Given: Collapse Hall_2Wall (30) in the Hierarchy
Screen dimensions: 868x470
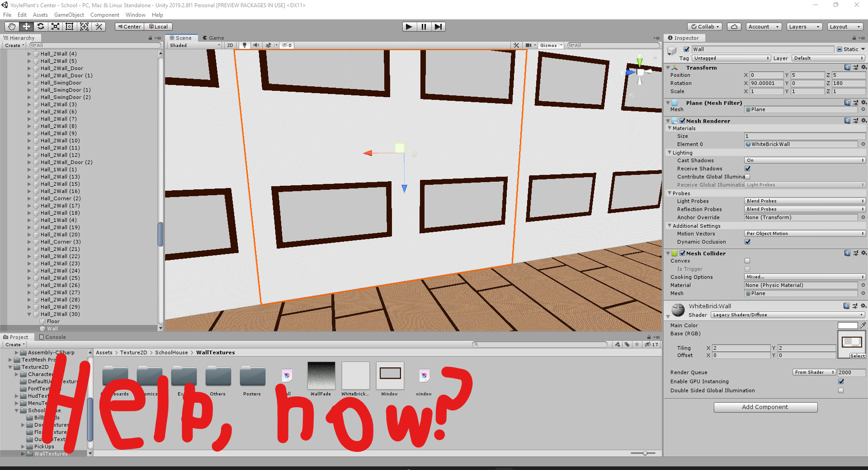Looking at the screenshot, I should click(29, 314).
